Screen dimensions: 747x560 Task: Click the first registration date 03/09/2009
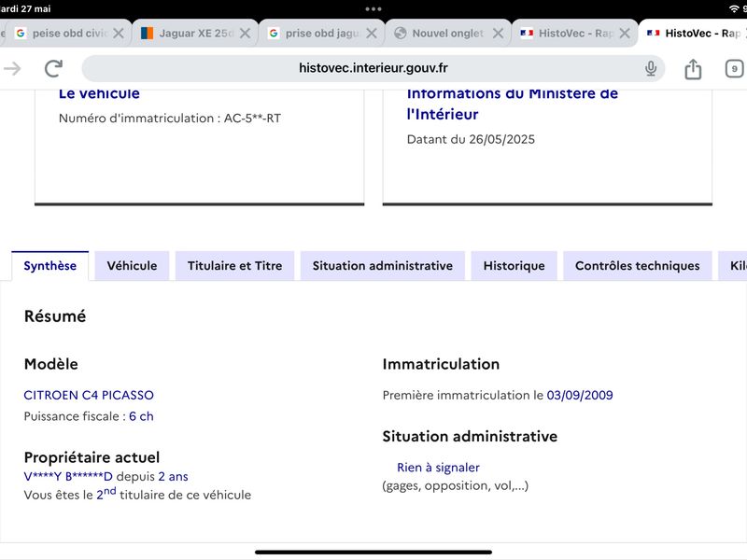[x=580, y=395]
